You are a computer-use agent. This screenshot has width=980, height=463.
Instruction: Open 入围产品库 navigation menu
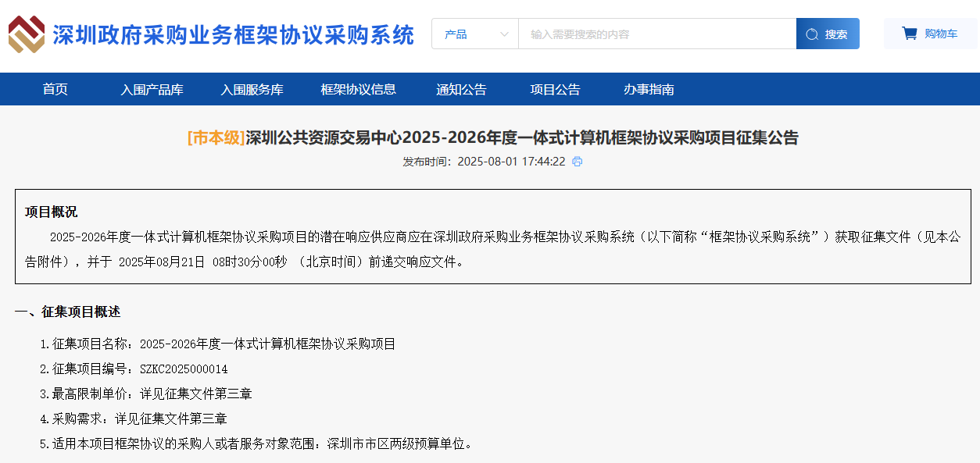coord(152,89)
